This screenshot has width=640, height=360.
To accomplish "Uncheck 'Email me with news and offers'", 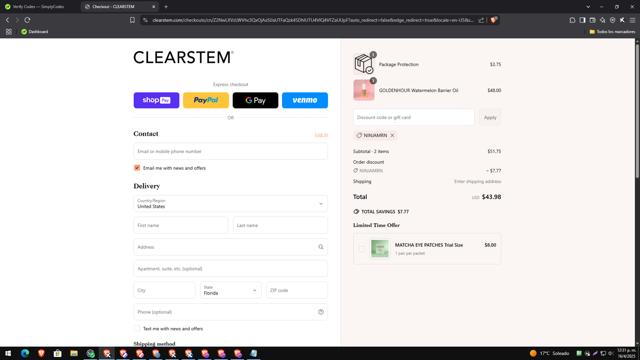I will pyautogui.click(x=137, y=168).
